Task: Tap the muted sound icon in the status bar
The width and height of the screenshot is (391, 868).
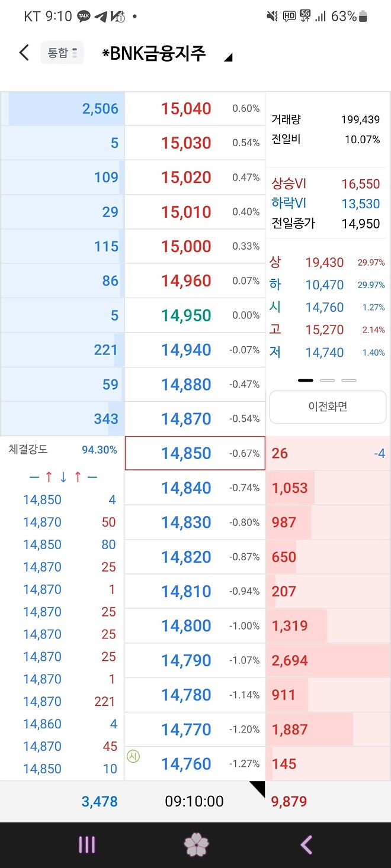Action: (271, 17)
